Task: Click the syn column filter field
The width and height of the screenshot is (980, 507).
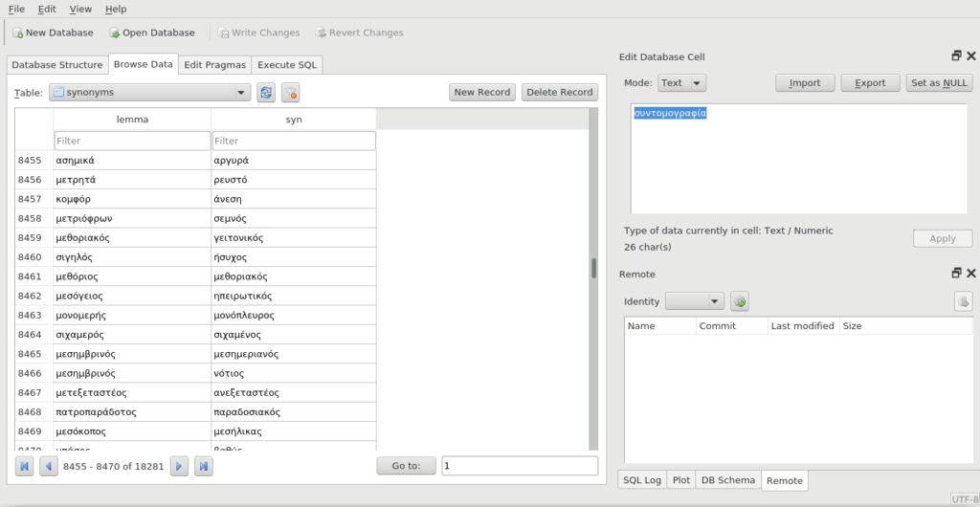Action: click(294, 142)
